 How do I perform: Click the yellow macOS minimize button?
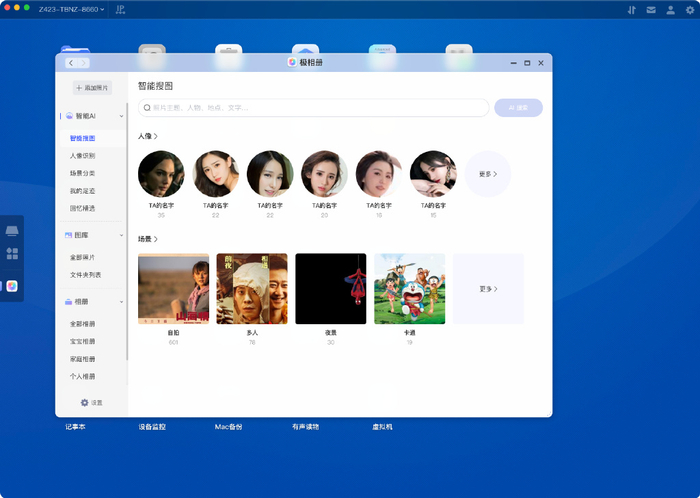tap(17, 8)
